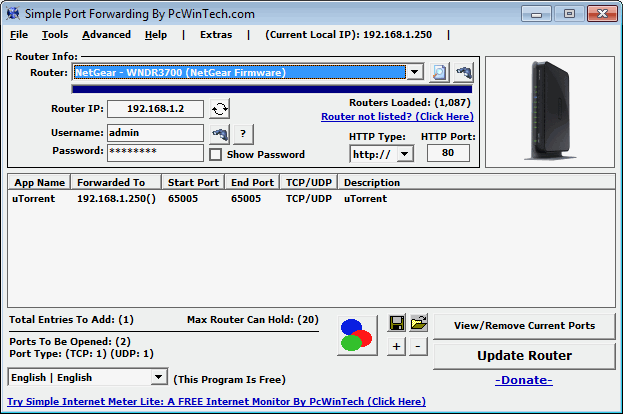This screenshot has height=414, width=623.
Task: Click the floppy disk save icon
Action: (x=397, y=323)
